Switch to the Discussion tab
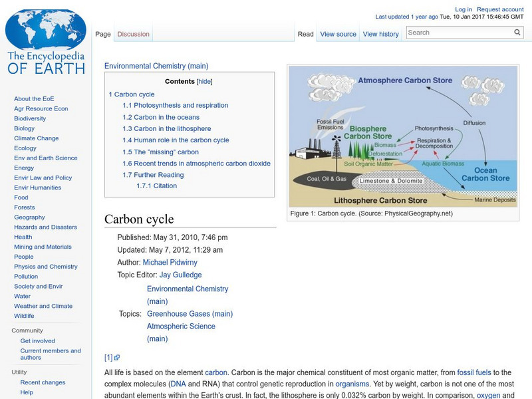The width and height of the screenshot is (532, 399). click(x=134, y=34)
